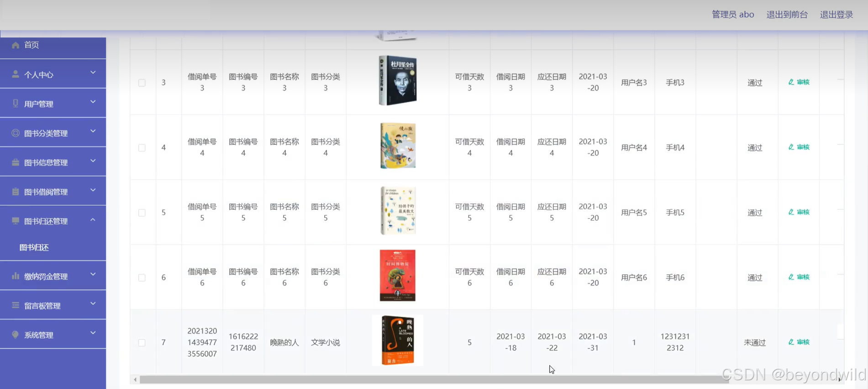This screenshot has width=868, height=389.
Task: Collapse the 图书归还管理 chevron
Action: pos(93,219)
